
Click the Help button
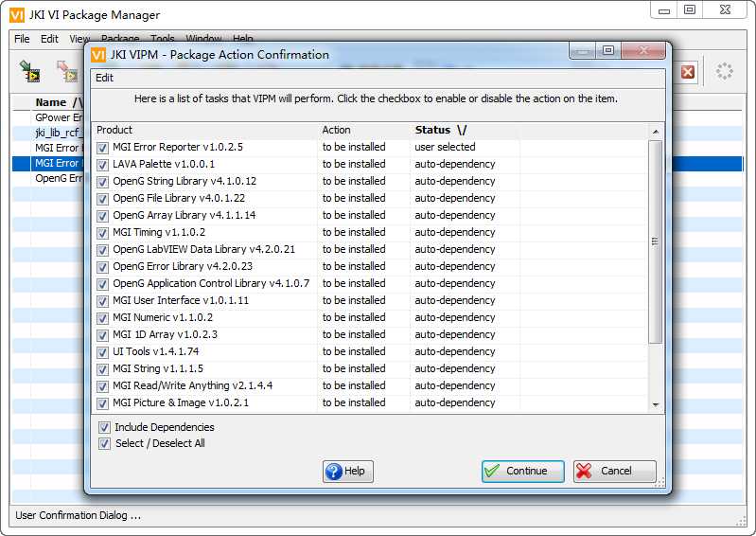pyautogui.click(x=347, y=471)
